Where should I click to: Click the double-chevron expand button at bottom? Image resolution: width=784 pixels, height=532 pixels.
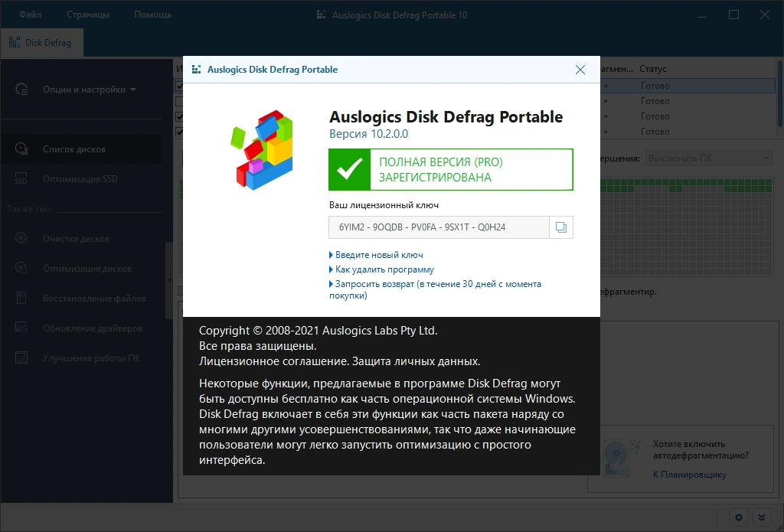pos(762,517)
